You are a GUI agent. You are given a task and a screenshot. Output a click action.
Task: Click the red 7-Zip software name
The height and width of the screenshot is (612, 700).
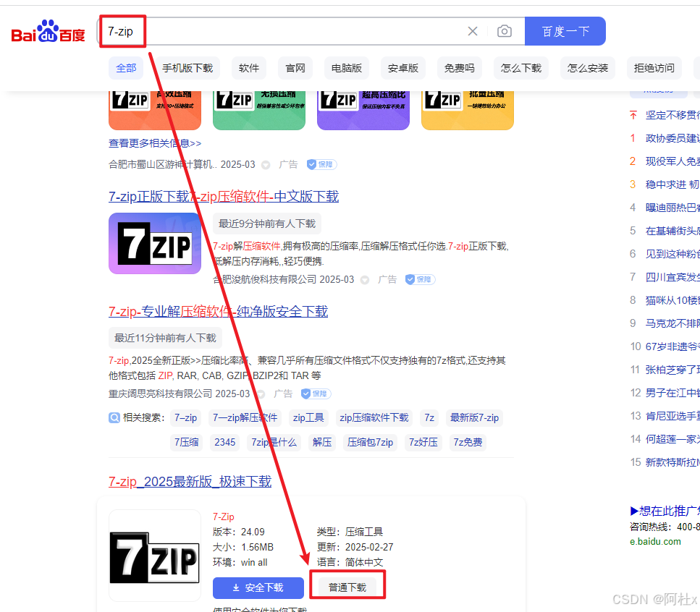pyautogui.click(x=224, y=517)
